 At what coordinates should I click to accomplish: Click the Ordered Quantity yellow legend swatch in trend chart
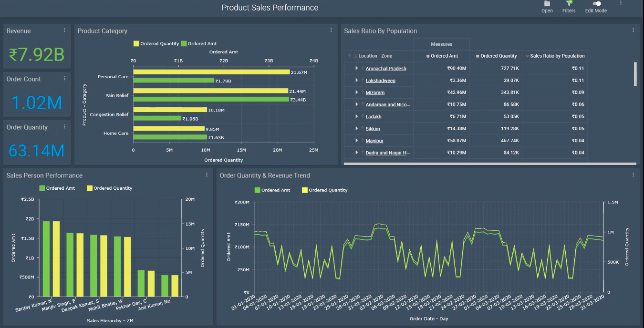pyautogui.click(x=305, y=190)
